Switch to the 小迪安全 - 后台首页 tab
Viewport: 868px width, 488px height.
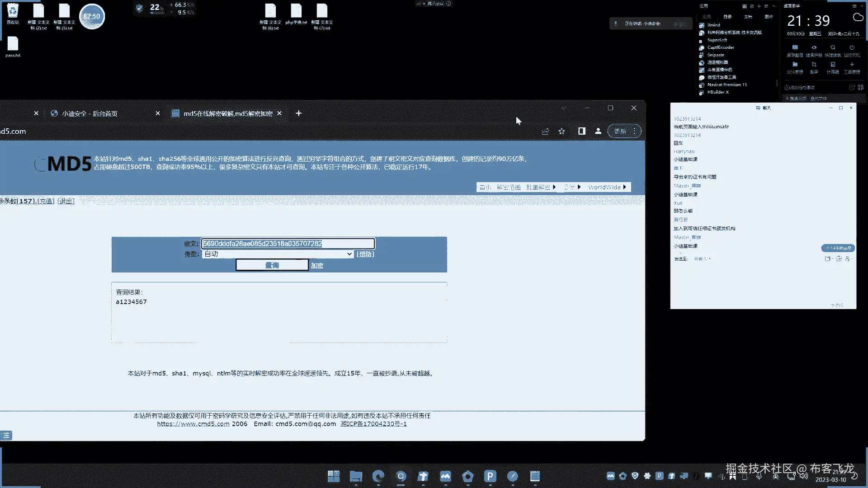(90, 113)
